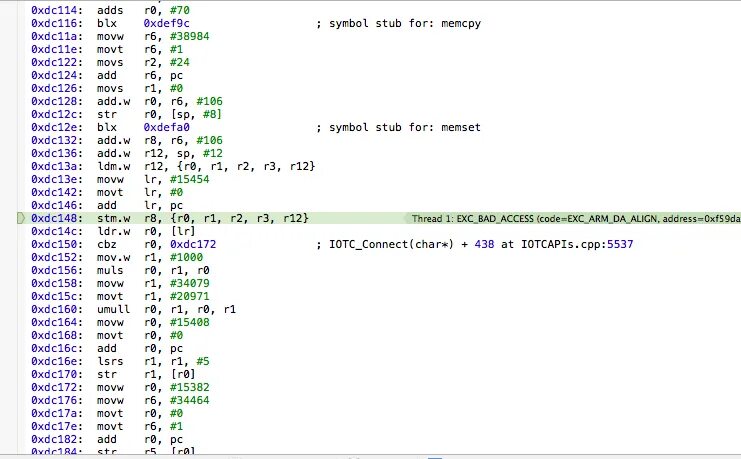Click the instruction pointer arrow beside 0xdc148
Image resolution: width=741 pixels, height=459 pixels.
(x=21, y=218)
